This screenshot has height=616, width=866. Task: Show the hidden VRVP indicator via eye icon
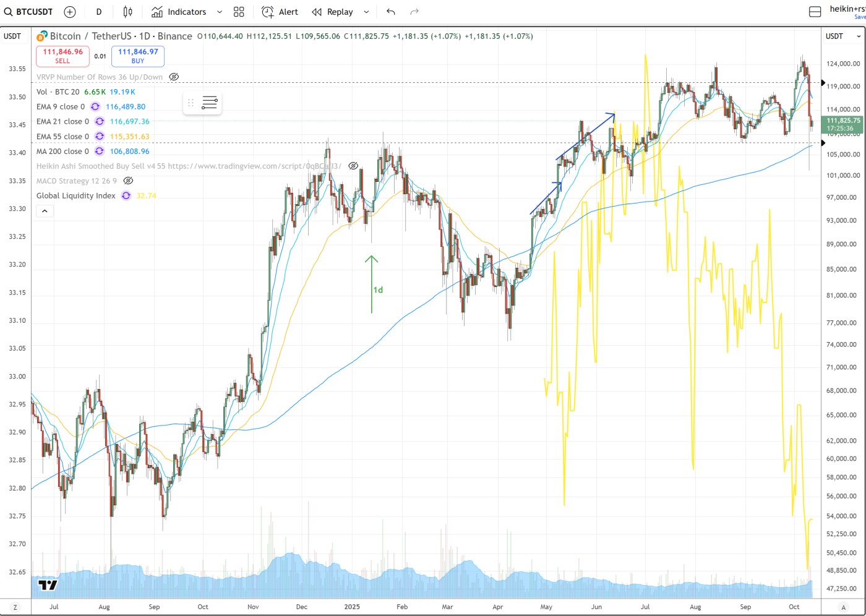tap(174, 77)
